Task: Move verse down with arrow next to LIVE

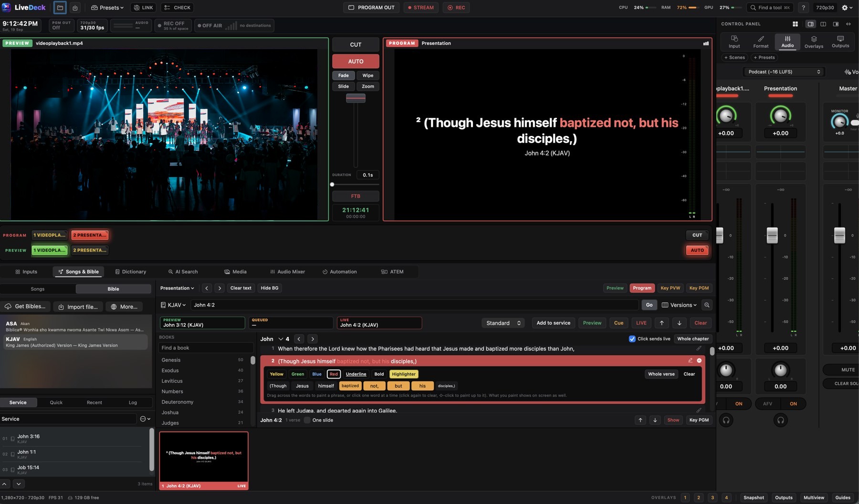Action: 679,323
